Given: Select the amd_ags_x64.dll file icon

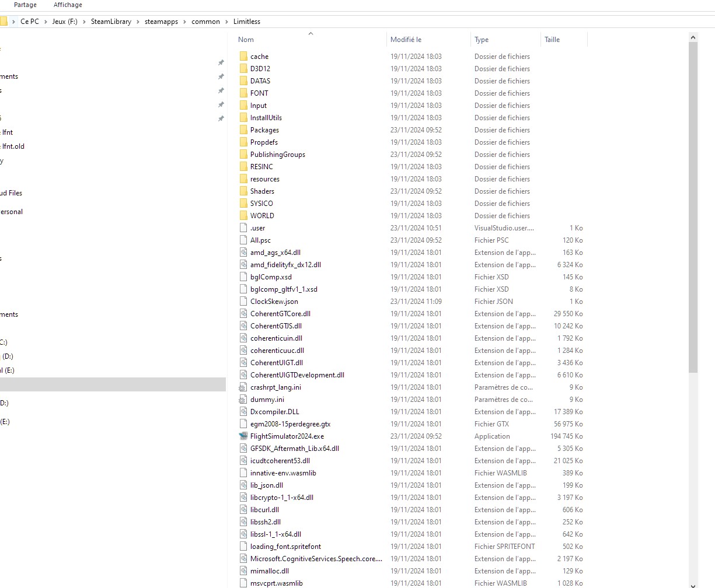Looking at the screenshot, I should 243,253.
